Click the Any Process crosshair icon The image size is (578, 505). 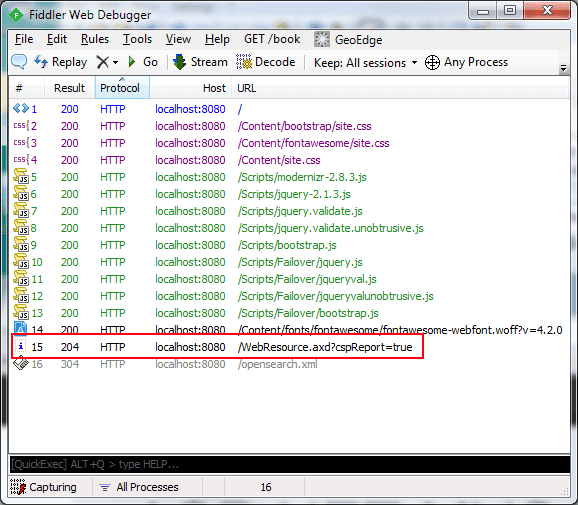[x=432, y=62]
